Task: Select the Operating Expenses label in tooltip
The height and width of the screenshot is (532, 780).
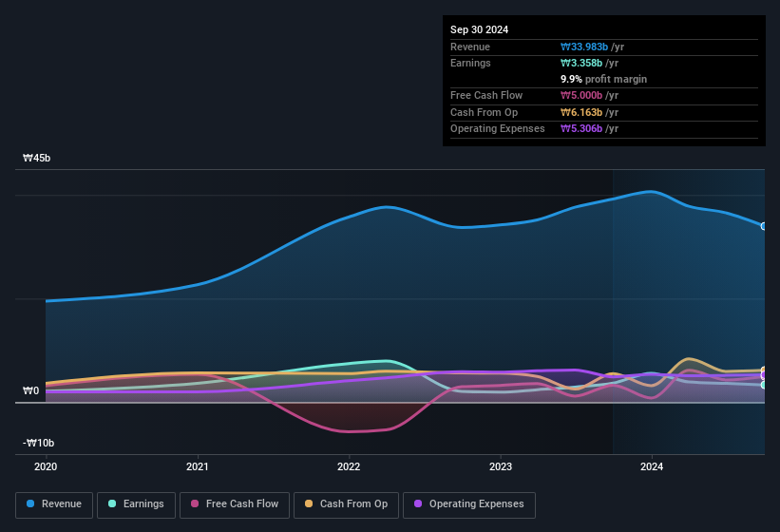Action: click(x=498, y=129)
